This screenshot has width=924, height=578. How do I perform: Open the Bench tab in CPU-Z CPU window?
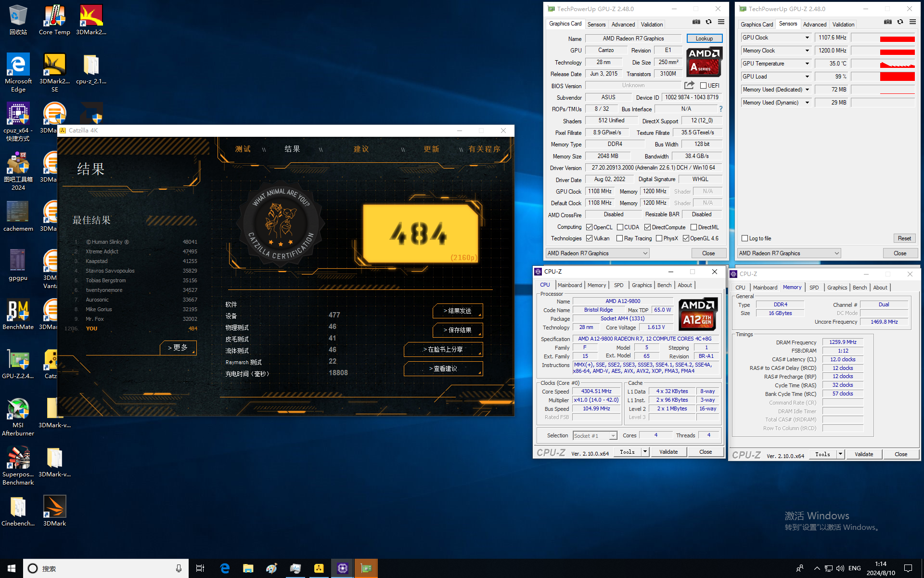pos(664,285)
